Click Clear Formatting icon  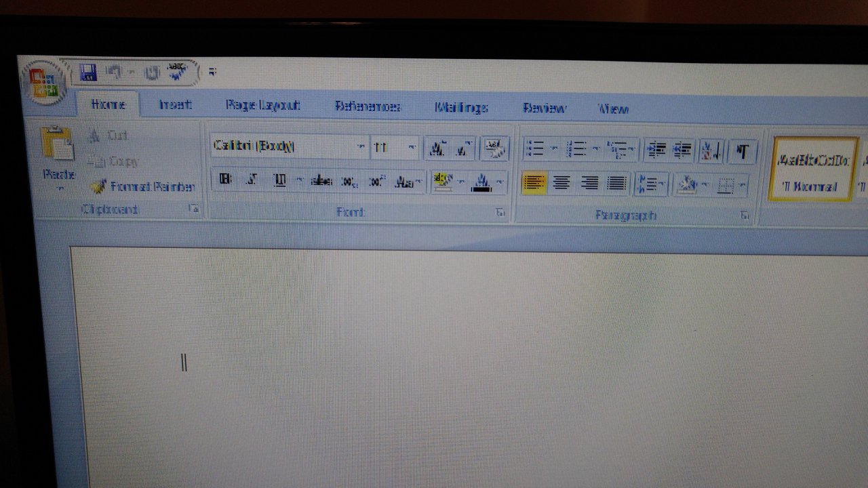pos(494,148)
